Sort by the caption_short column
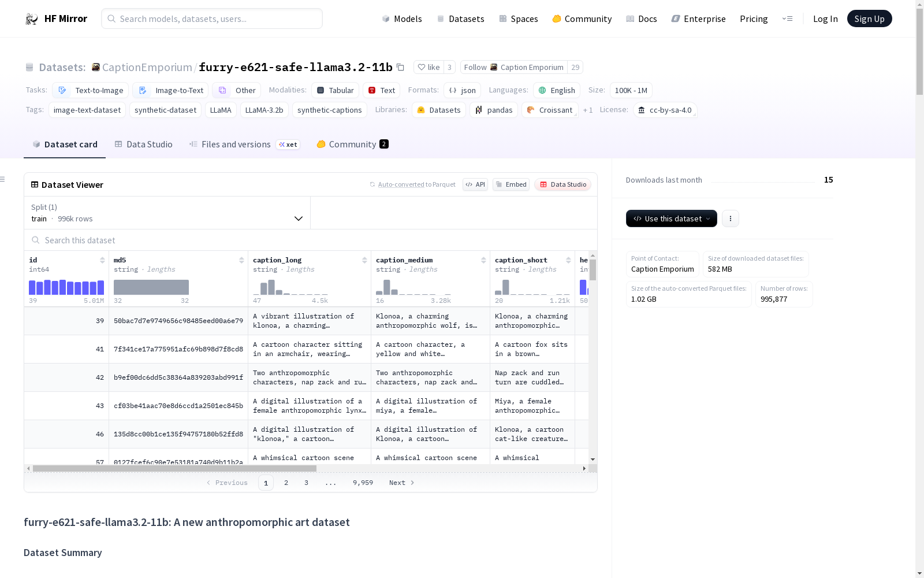The width and height of the screenshot is (924, 578). click(568, 260)
